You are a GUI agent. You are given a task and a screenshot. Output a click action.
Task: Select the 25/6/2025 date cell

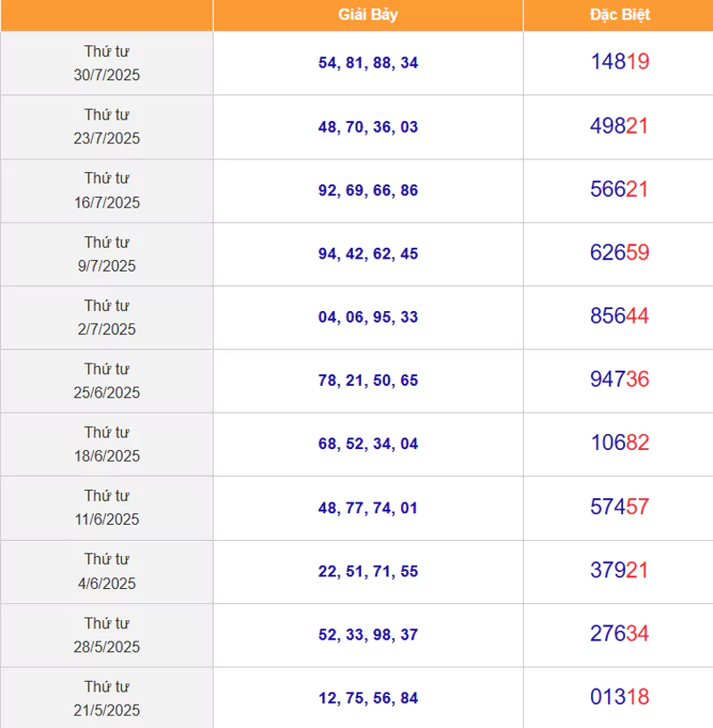click(x=107, y=380)
